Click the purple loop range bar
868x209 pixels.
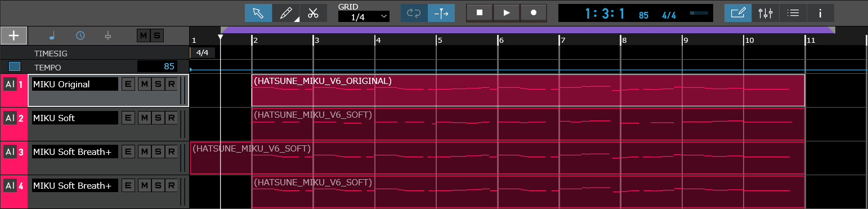point(528,30)
